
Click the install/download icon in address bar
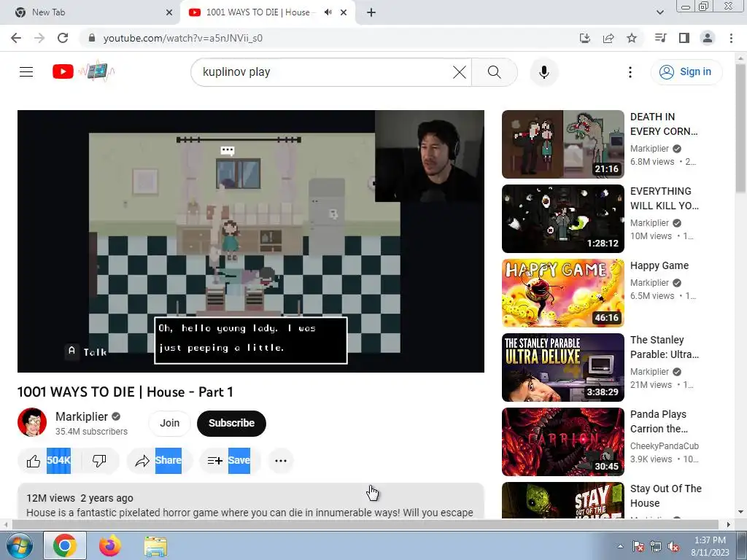[585, 38]
